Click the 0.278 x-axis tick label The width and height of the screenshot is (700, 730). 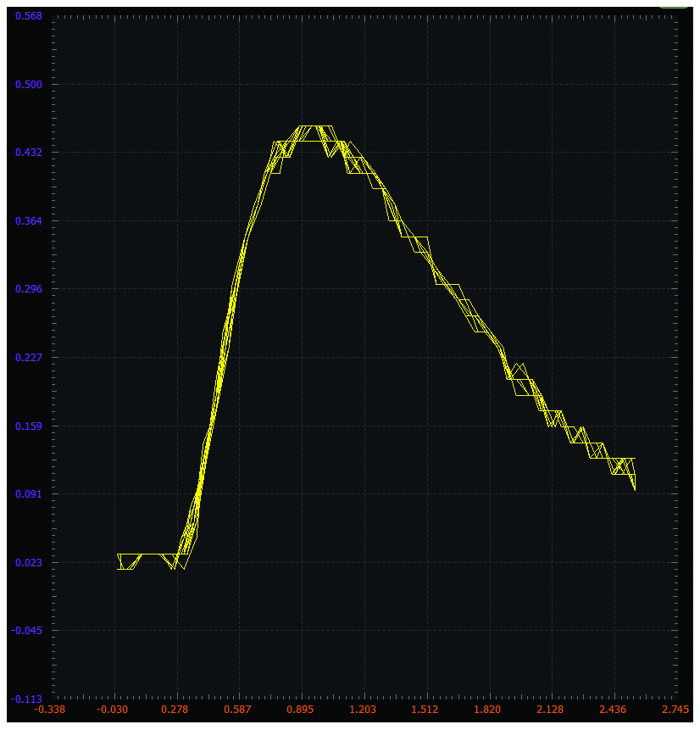(x=175, y=710)
